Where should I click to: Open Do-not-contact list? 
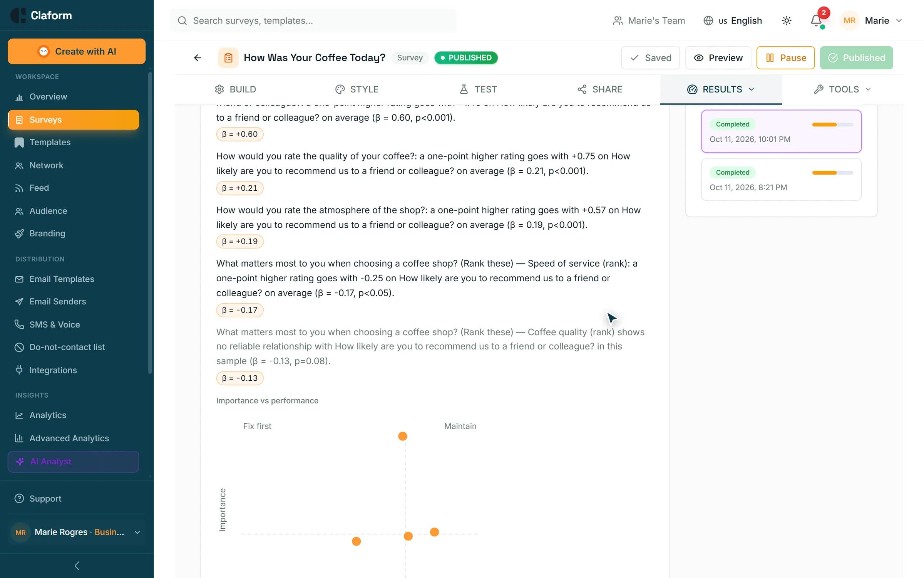pyautogui.click(x=73, y=347)
